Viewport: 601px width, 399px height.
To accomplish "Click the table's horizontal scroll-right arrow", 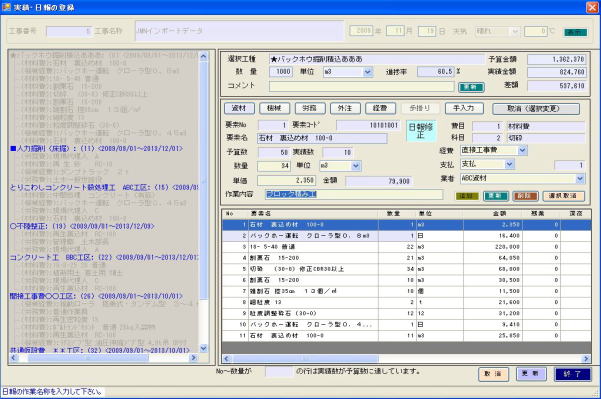I will [586, 359].
